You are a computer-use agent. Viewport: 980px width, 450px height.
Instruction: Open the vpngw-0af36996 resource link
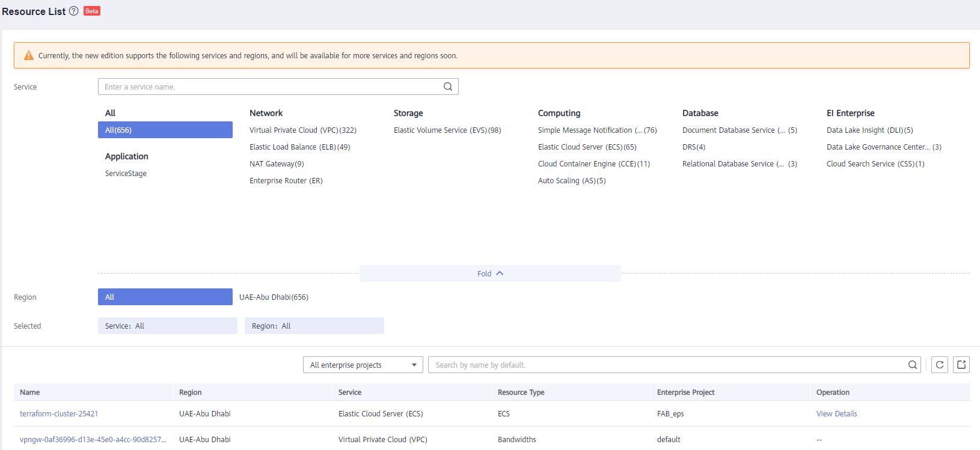click(x=93, y=439)
